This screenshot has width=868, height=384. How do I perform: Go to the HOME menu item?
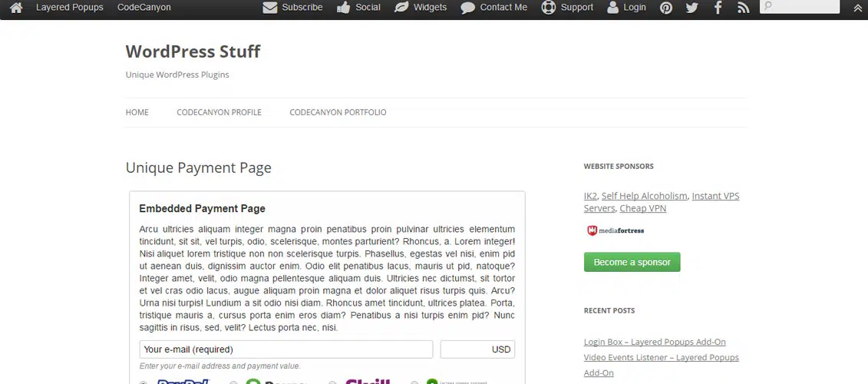click(137, 112)
